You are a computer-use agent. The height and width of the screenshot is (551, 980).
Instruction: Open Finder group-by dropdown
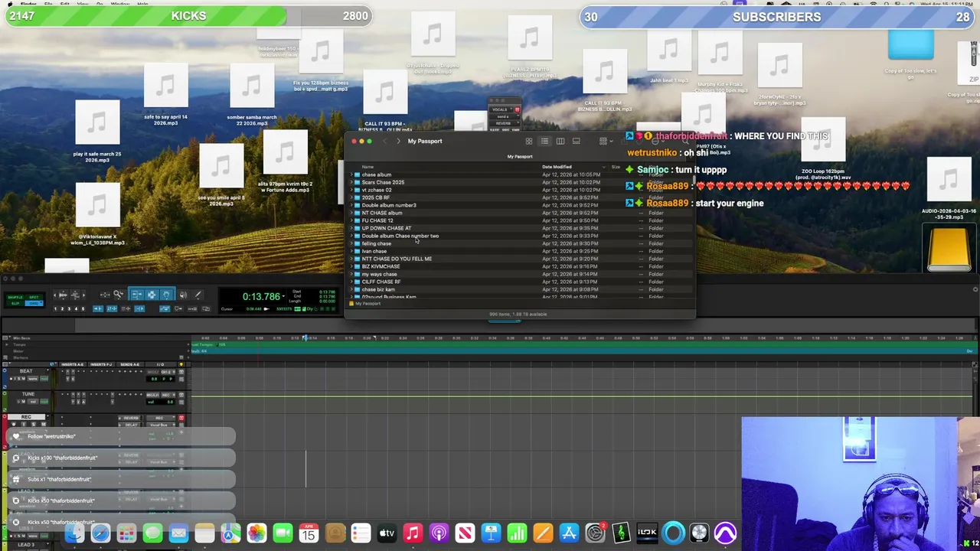(x=606, y=141)
